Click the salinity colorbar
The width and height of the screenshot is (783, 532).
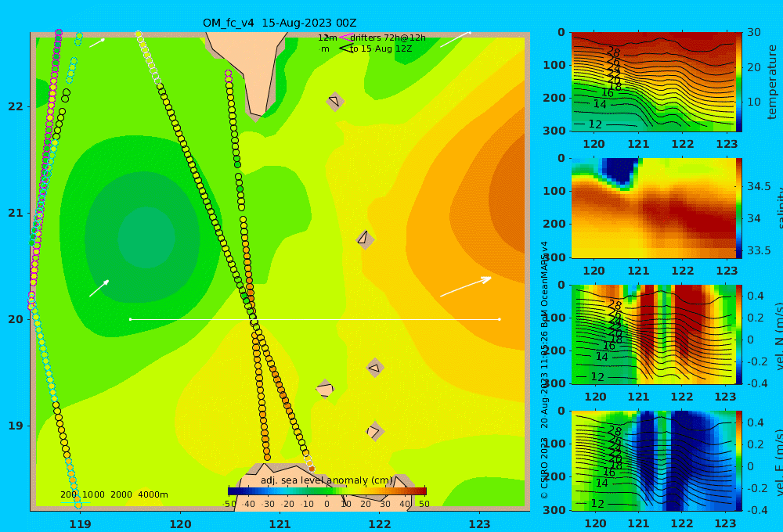click(x=739, y=208)
